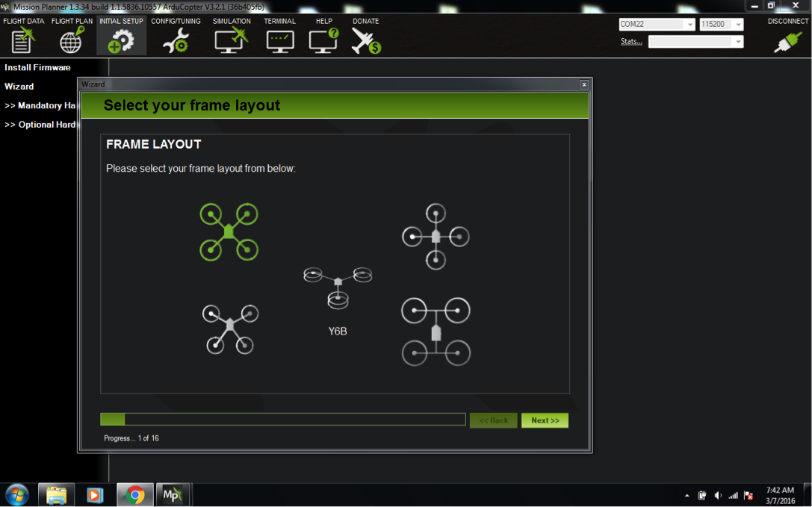The height and width of the screenshot is (507, 812).
Task: Click the Install Firmware menu item
Action: pyautogui.click(x=38, y=67)
